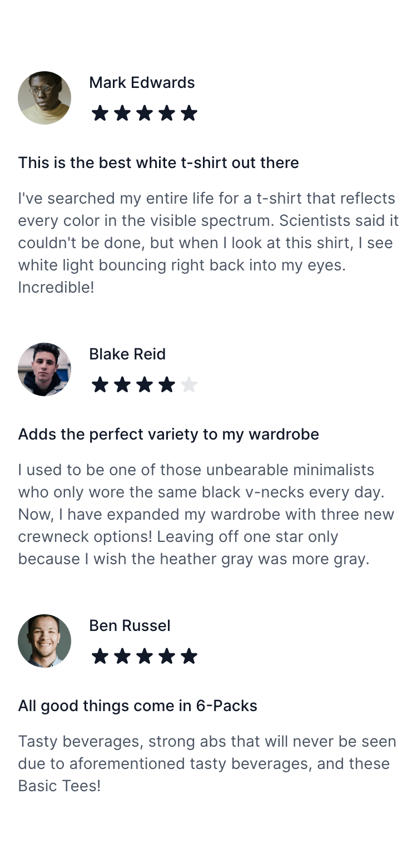417x868 pixels.
Task: Click Ben Russel's profile avatar
Action: point(44,641)
